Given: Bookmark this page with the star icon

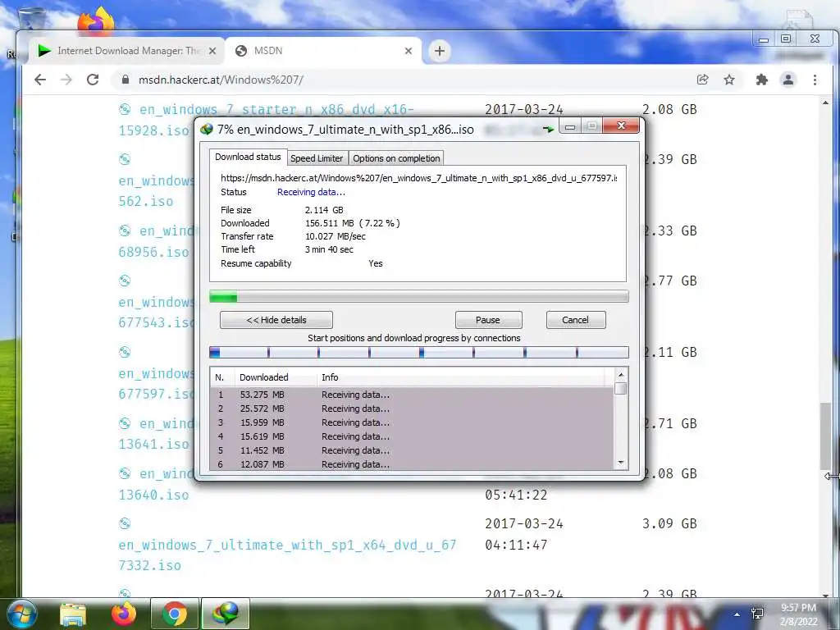Looking at the screenshot, I should (x=729, y=80).
